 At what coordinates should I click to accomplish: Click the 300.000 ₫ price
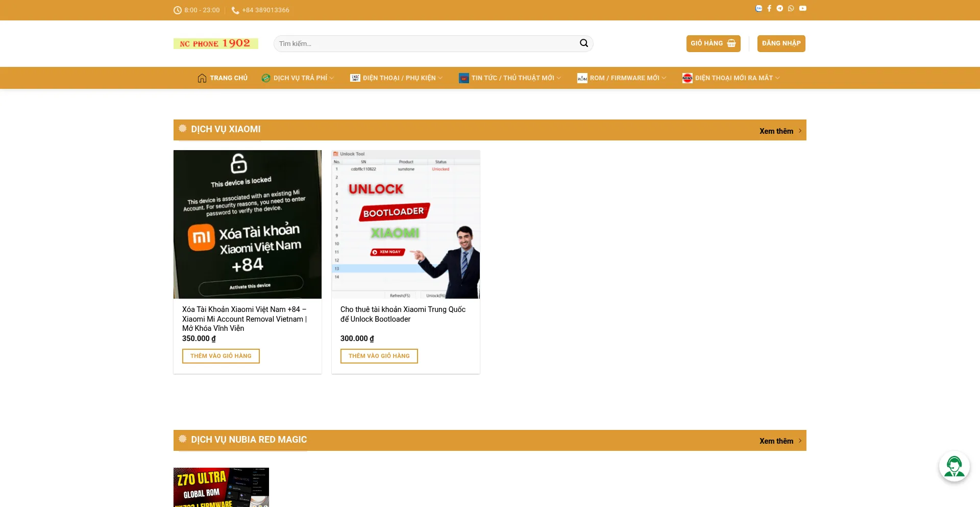[x=357, y=339]
